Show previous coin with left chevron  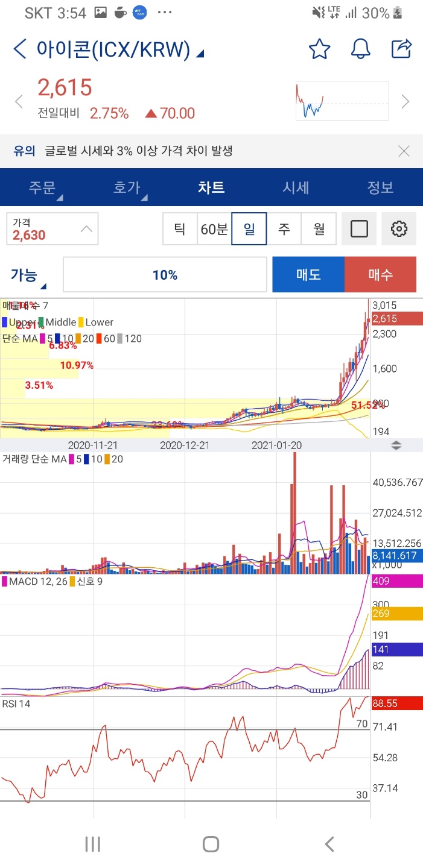point(19,101)
